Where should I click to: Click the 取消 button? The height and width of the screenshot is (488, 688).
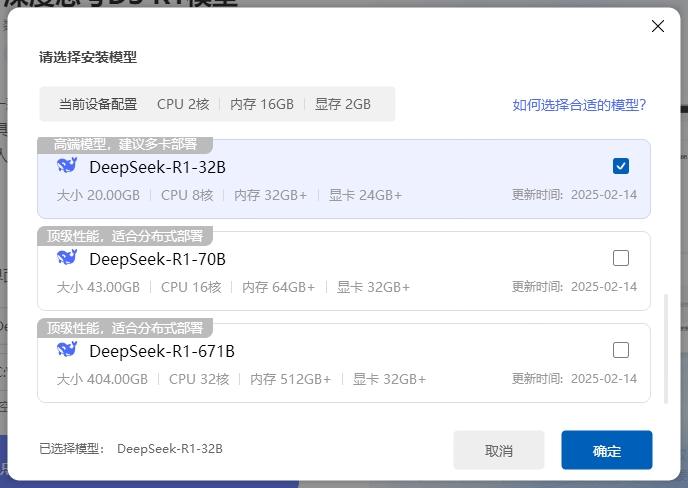(x=498, y=450)
